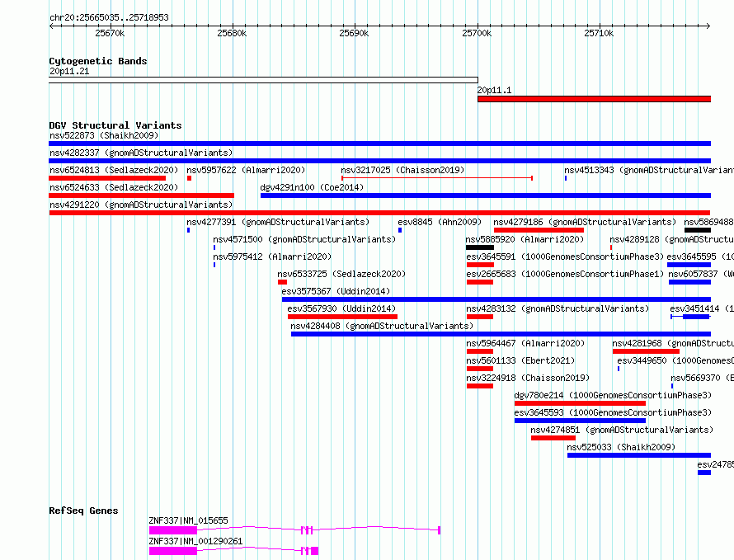Click the esv3645595 variant label

(700, 256)
